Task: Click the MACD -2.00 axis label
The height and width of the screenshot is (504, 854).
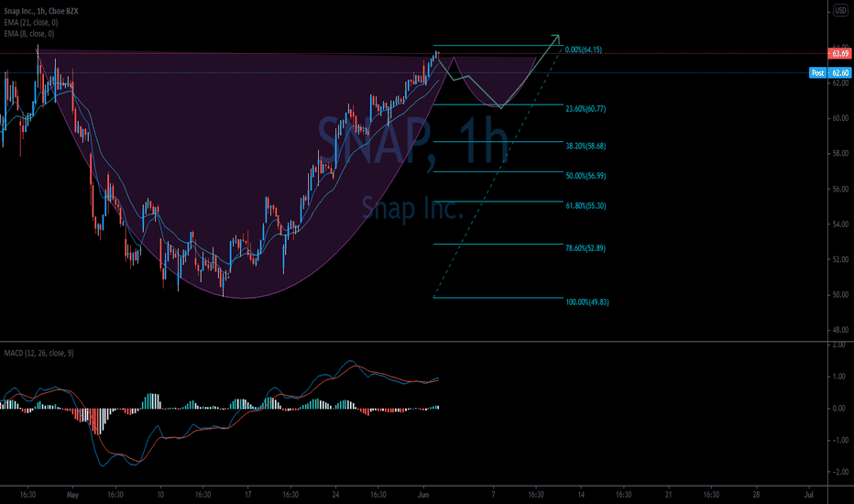Action: tap(838, 472)
